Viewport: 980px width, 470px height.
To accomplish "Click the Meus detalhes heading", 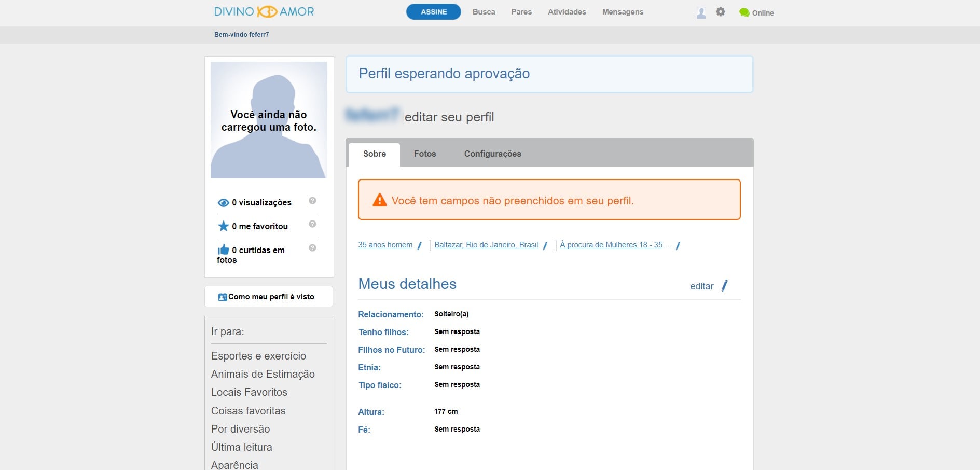I will (x=407, y=284).
